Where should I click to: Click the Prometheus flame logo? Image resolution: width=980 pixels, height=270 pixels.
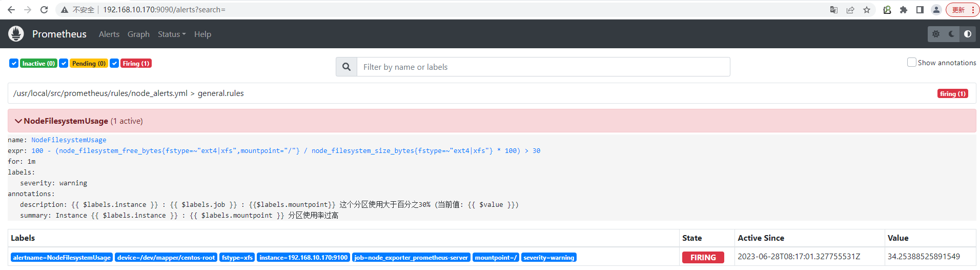coord(16,34)
